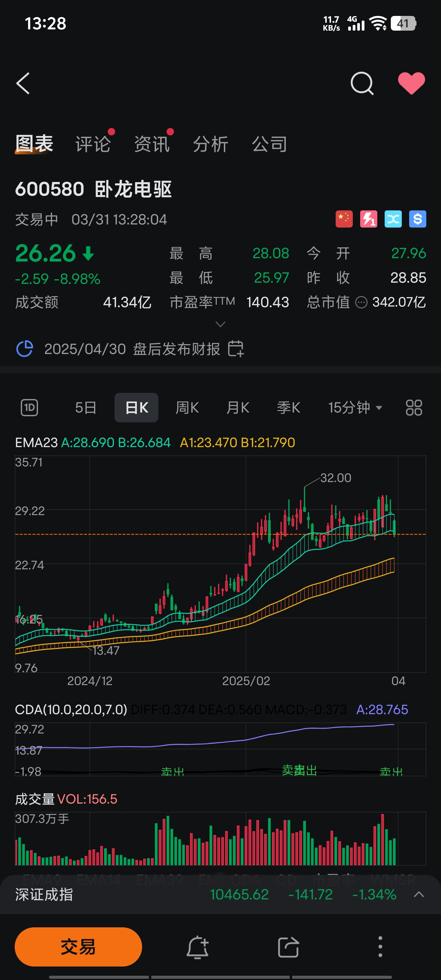This screenshot has height=980, width=441.
Task: Open 2025/04/30 盘后发布财报 notice
Action: (x=132, y=349)
